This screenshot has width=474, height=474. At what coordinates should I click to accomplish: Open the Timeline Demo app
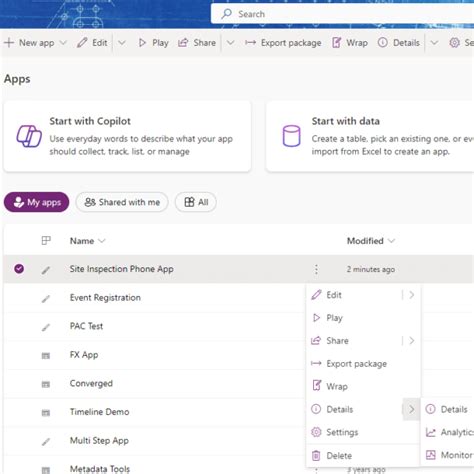(x=99, y=412)
